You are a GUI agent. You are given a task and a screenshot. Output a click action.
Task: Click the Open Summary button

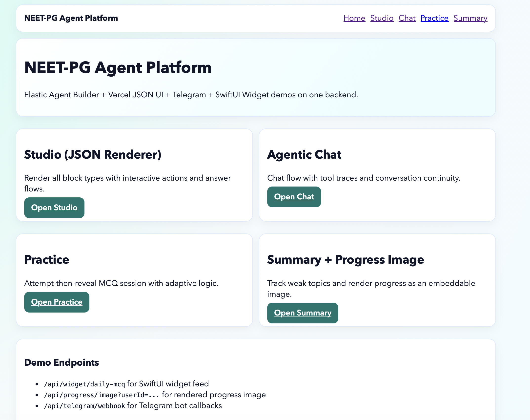[x=303, y=313]
